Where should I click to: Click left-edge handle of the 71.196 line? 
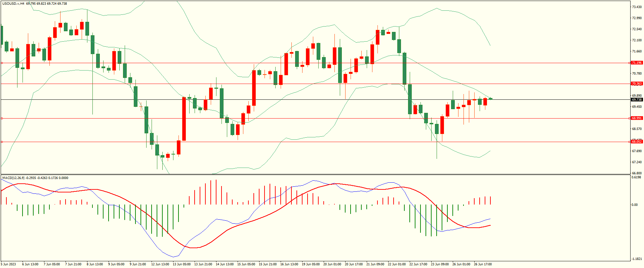(x=2, y=63)
